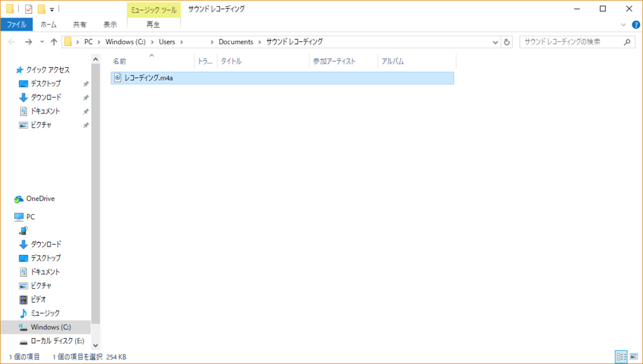Click the pin icon beside ダウンロード
This screenshot has width=643, height=364.
pos(85,97)
